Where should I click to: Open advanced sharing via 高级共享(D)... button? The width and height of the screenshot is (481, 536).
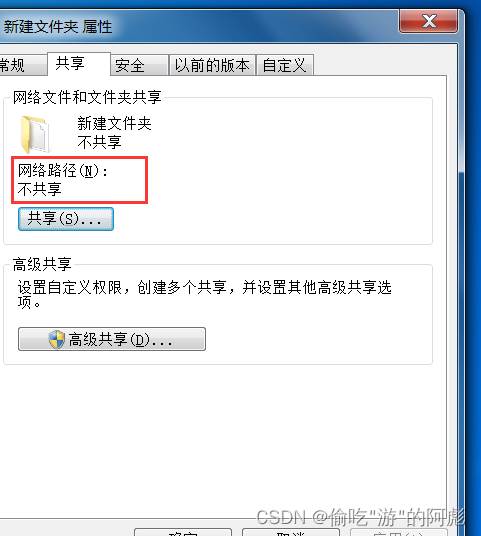click(x=112, y=339)
